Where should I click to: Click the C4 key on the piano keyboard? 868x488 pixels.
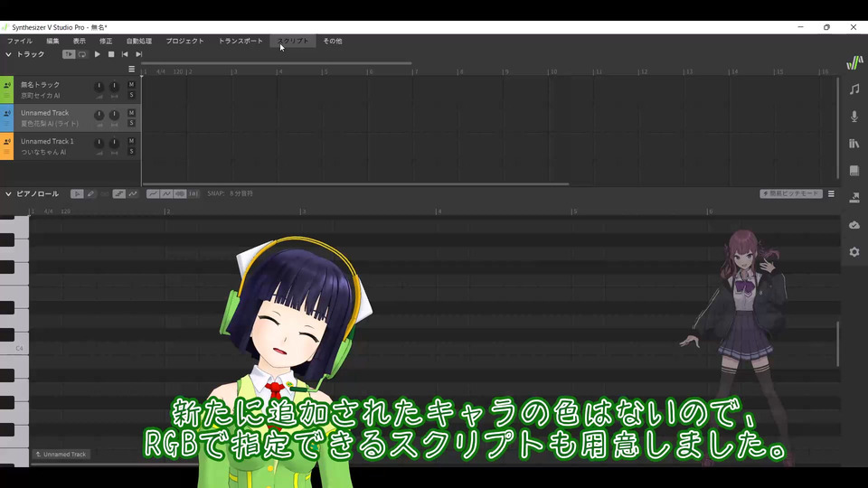tap(14, 348)
